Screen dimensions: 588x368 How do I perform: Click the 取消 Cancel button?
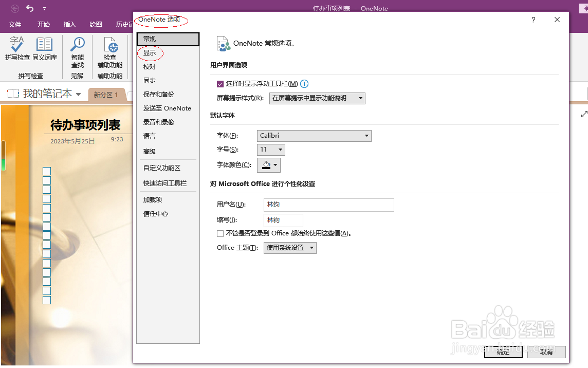tap(546, 352)
